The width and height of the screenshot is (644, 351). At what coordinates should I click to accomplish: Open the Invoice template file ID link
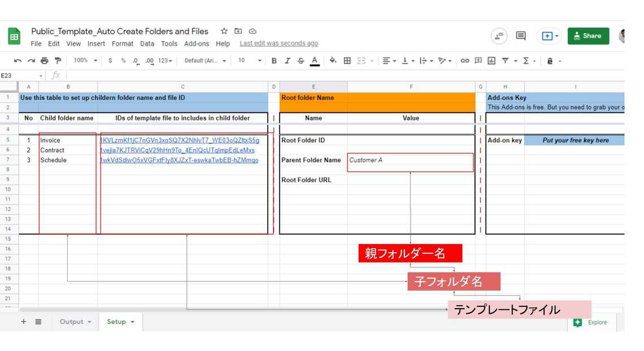(x=180, y=141)
